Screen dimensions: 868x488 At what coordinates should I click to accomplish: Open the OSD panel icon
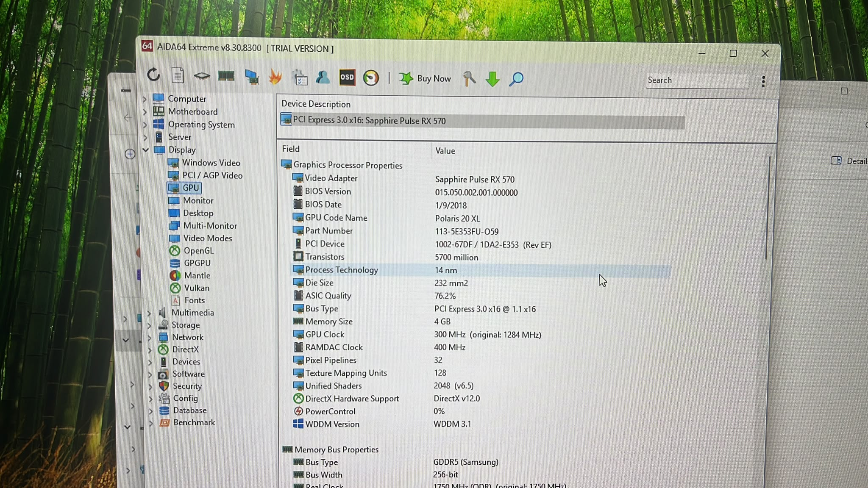pyautogui.click(x=347, y=78)
